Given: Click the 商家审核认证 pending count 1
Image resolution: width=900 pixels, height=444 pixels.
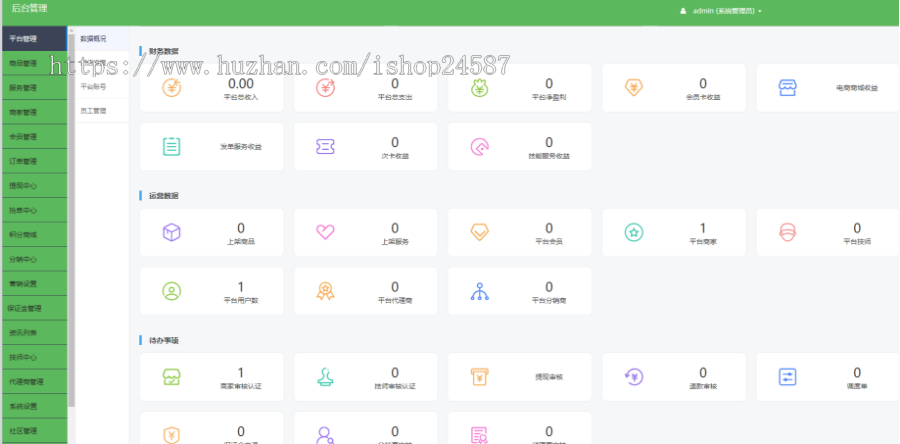Looking at the screenshot, I should click(x=240, y=373).
